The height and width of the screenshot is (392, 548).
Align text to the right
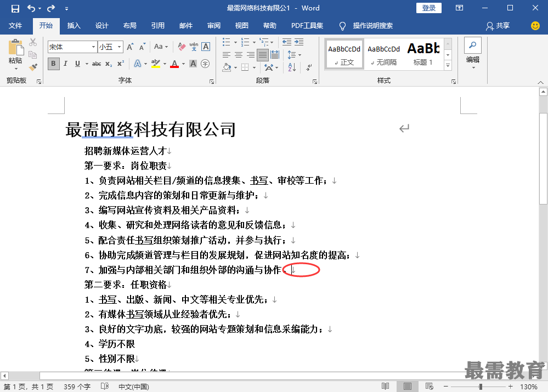(251, 55)
